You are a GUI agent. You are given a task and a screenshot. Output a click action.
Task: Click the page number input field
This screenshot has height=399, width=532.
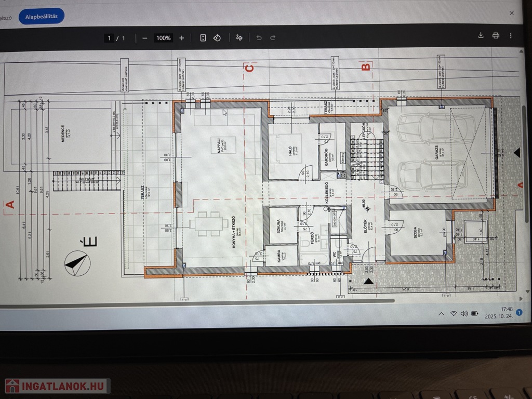pyautogui.click(x=109, y=38)
